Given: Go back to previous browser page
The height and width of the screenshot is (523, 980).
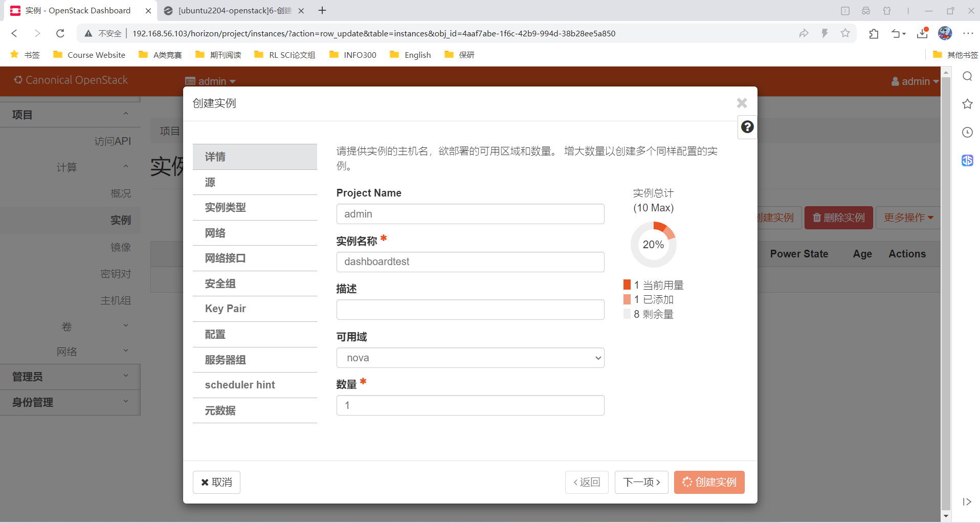Looking at the screenshot, I should [14, 33].
